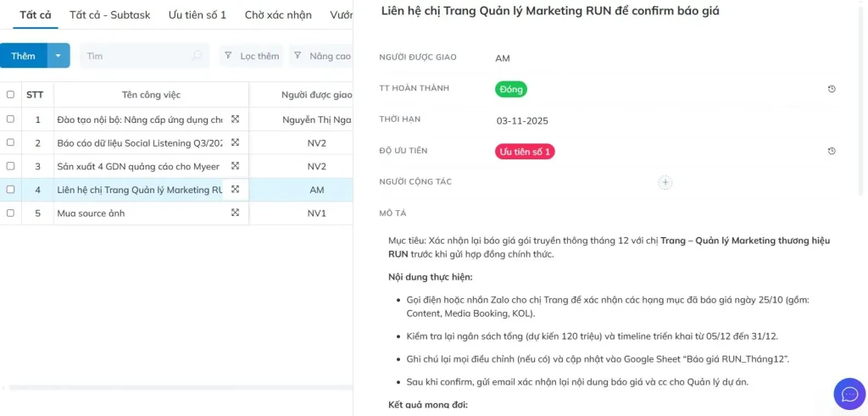The width and height of the screenshot is (868, 416).
Task: Click the funnel icon in Nâng cao
Action: pos(298,55)
